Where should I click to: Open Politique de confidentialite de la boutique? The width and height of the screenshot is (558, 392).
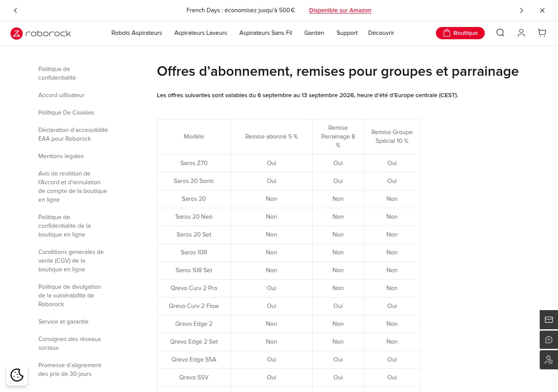pos(65,226)
